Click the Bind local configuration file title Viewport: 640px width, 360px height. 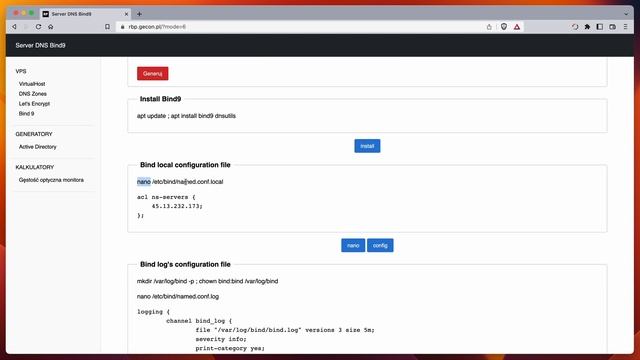185,165
